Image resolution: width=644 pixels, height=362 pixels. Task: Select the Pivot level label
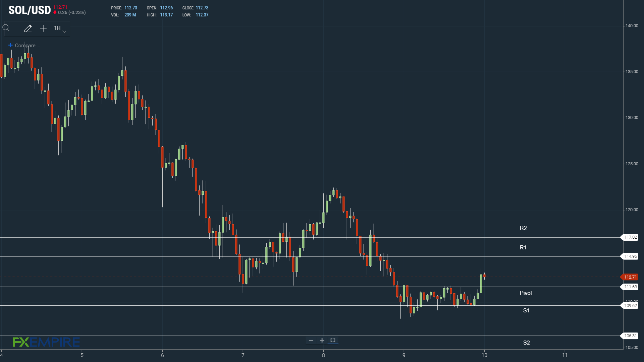tap(526, 293)
